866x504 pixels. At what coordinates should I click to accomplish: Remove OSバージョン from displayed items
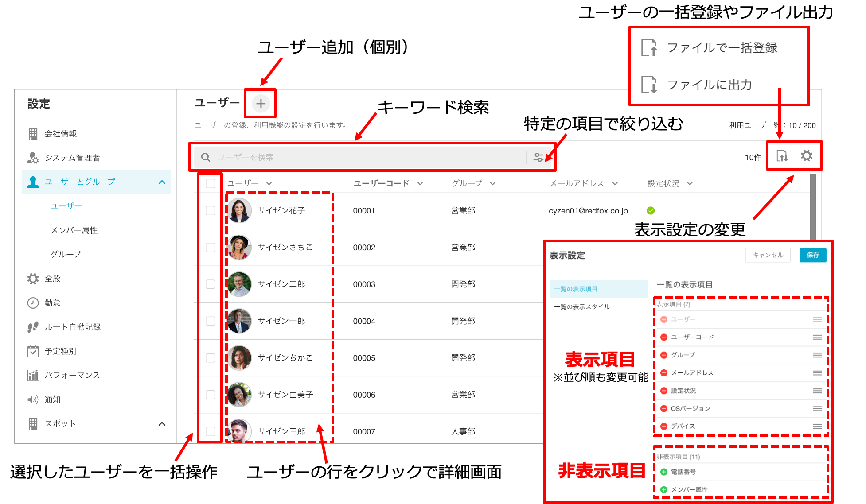(x=664, y=409)
